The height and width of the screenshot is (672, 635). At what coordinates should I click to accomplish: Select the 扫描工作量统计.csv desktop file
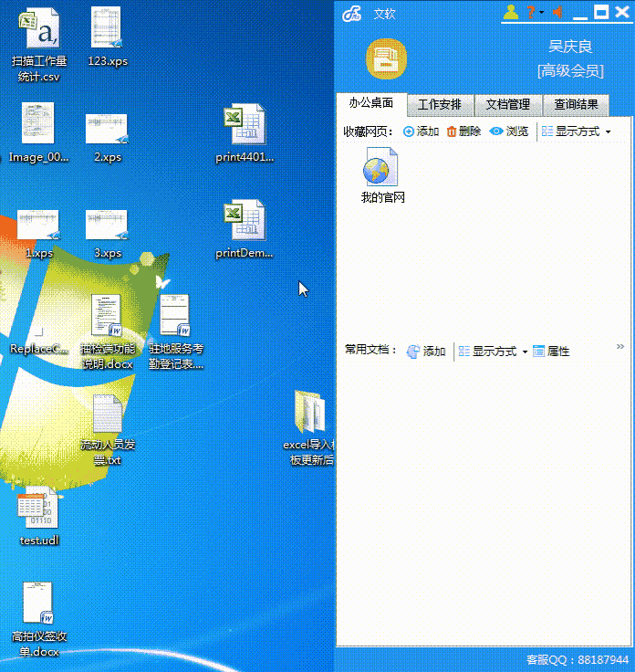[39, 46]
